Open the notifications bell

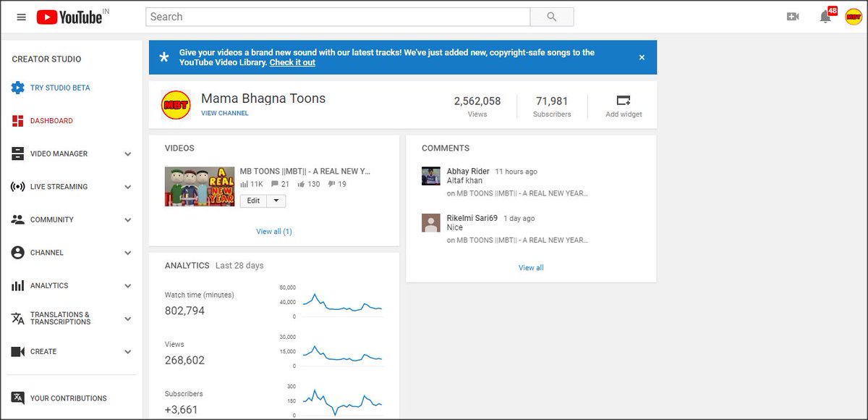[825, 17]
